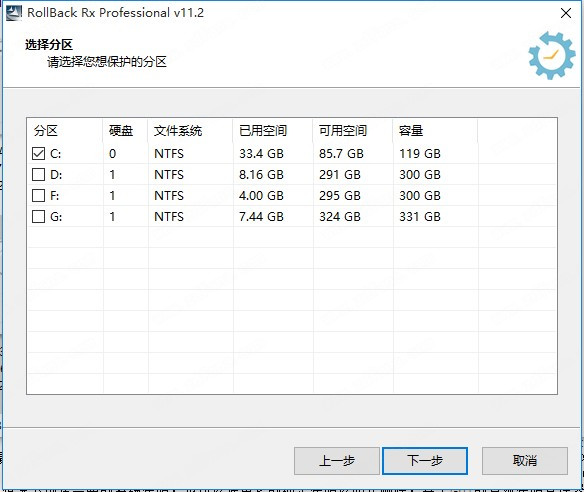
Task: Click the D: row 300 GB capacity
Action: 420,175
